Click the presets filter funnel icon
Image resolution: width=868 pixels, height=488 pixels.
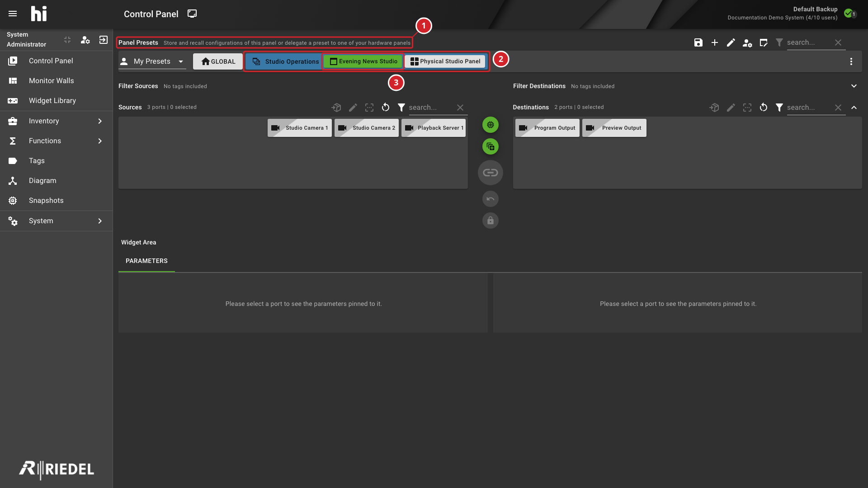point(779,42)
